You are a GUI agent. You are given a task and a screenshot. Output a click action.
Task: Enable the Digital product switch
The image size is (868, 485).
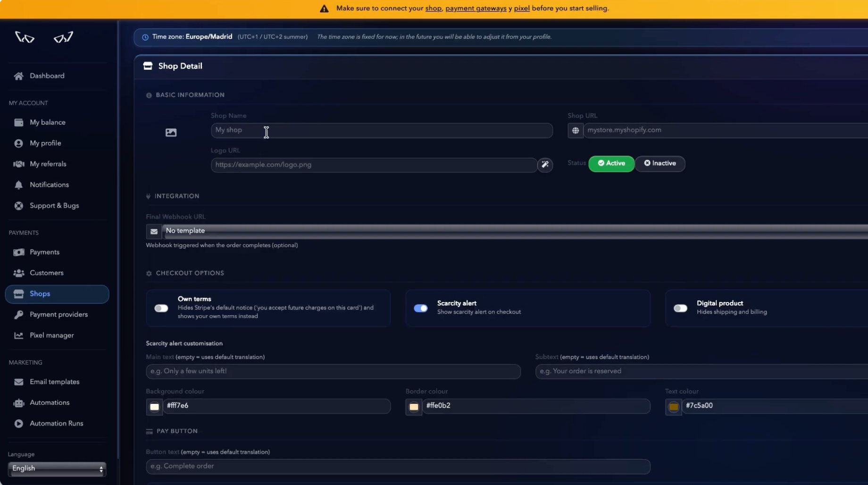point(680,308)
